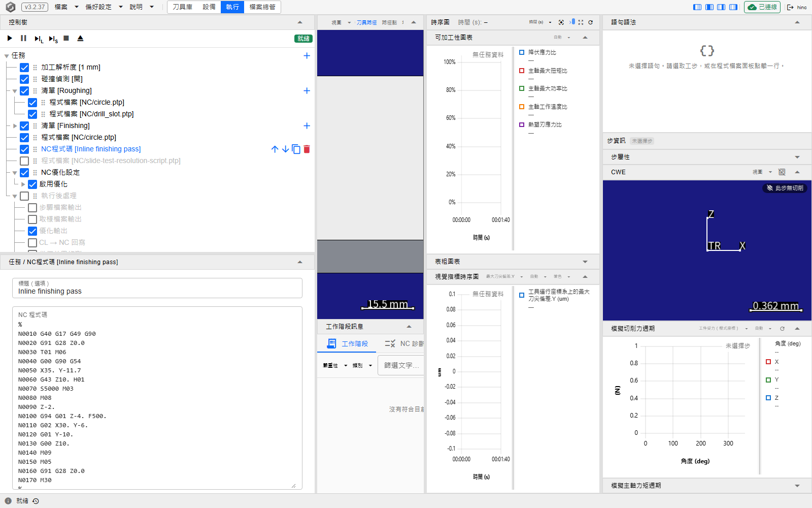812x508 pixels.
Task: Move Inline finishing pass up
Action: (275, 149)
